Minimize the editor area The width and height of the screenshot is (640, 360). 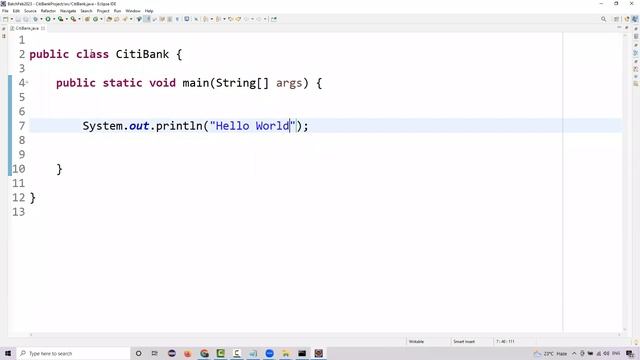click(619, 28)
